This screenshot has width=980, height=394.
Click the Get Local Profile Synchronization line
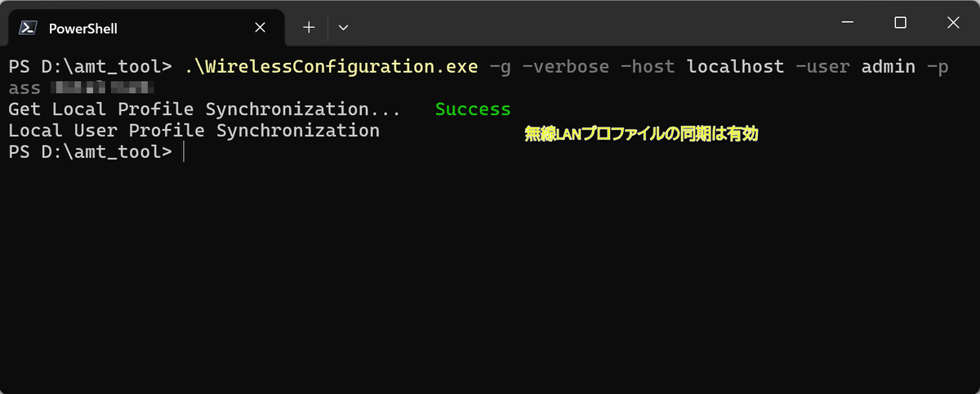pos(204,110)
